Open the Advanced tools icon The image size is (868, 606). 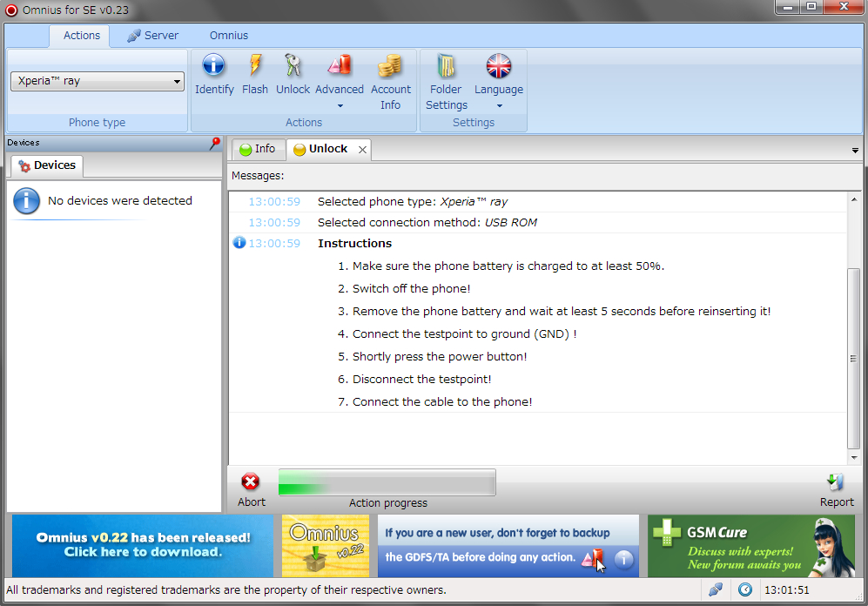tap(340, 65)
